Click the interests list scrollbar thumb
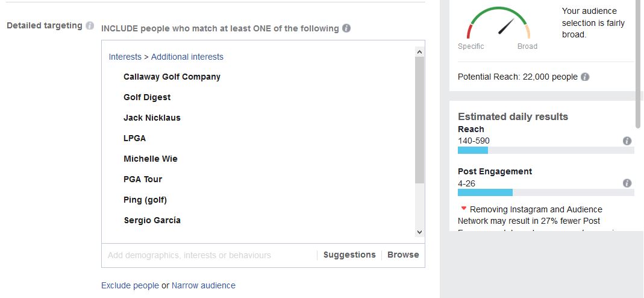 tap(419, 120)
